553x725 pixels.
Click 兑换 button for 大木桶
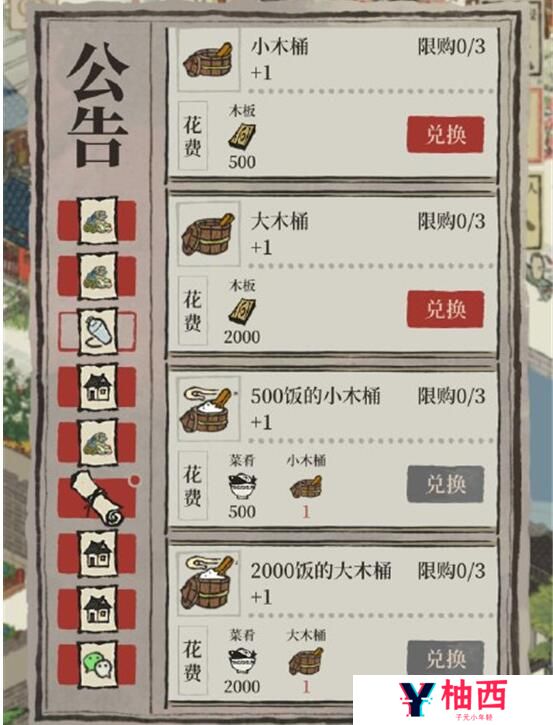445,309
